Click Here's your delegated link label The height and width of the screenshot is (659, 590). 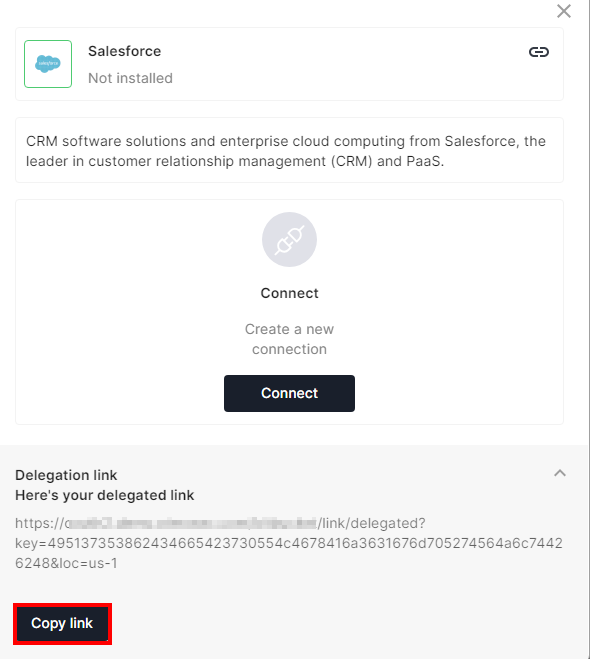(x=105, y=495)
